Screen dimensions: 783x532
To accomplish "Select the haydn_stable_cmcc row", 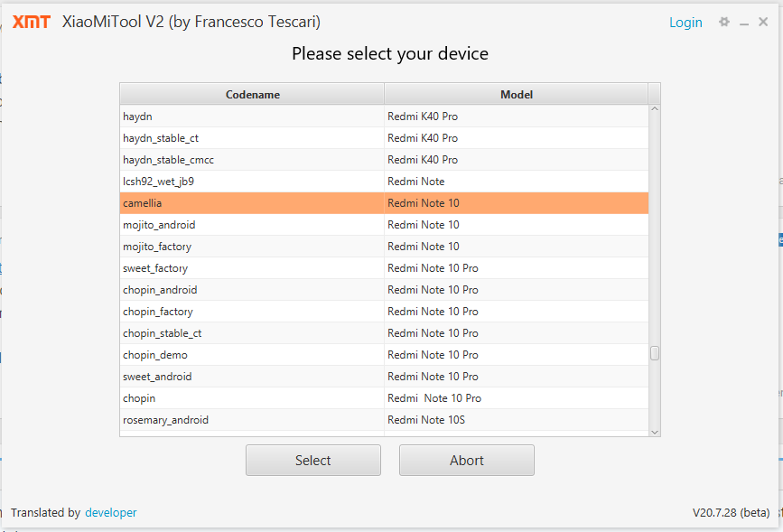I will 384,160.
